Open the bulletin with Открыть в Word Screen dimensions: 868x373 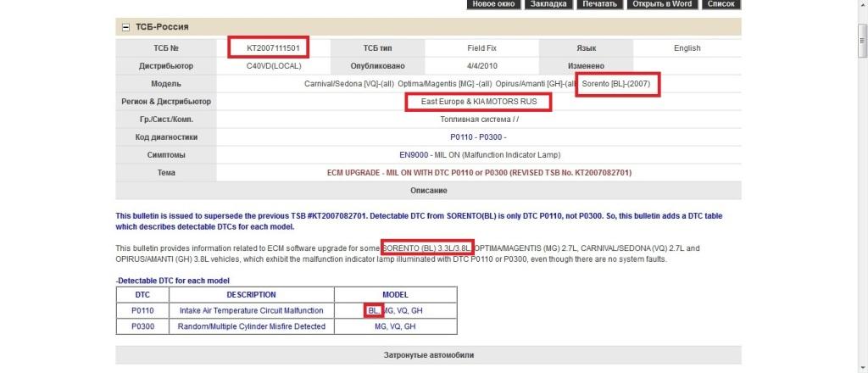coord(662,4)
